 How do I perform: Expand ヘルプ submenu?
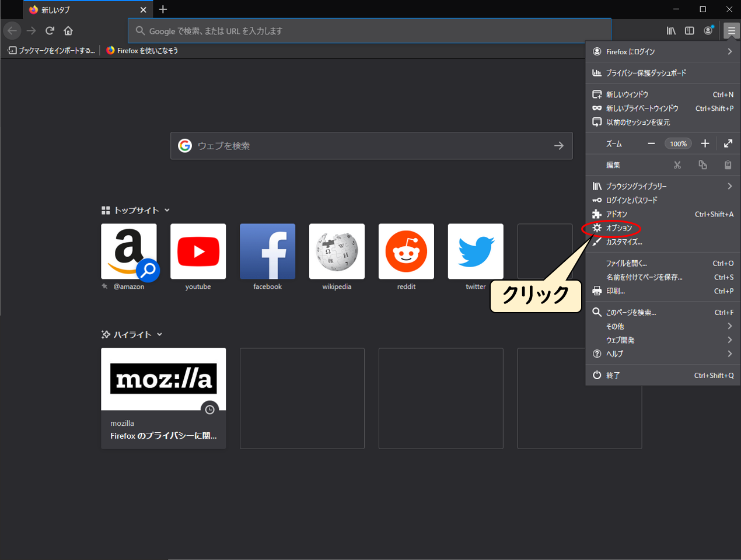(663, 354)
